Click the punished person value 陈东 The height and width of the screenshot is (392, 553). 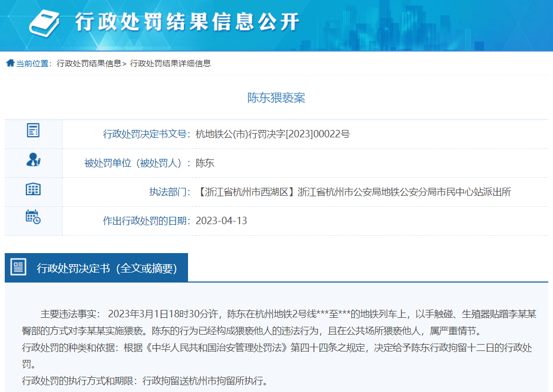click(x=205, y=163)
